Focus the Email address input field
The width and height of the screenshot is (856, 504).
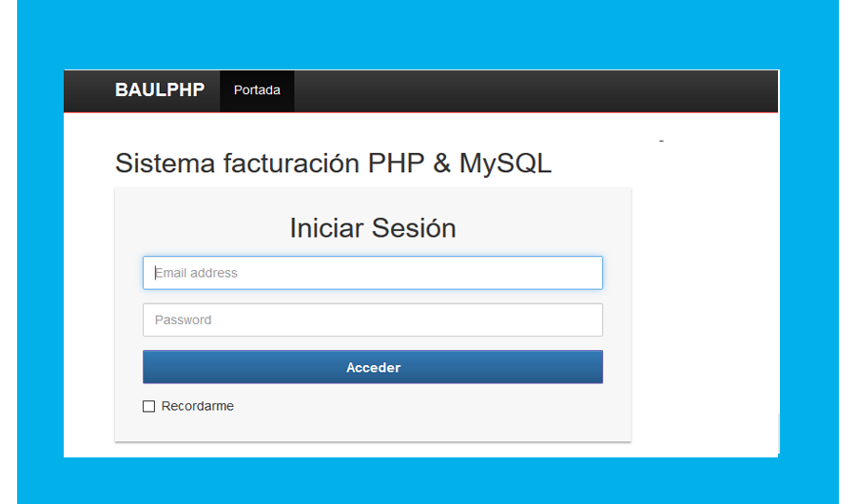pyautogui.click(x=373, y=273)
